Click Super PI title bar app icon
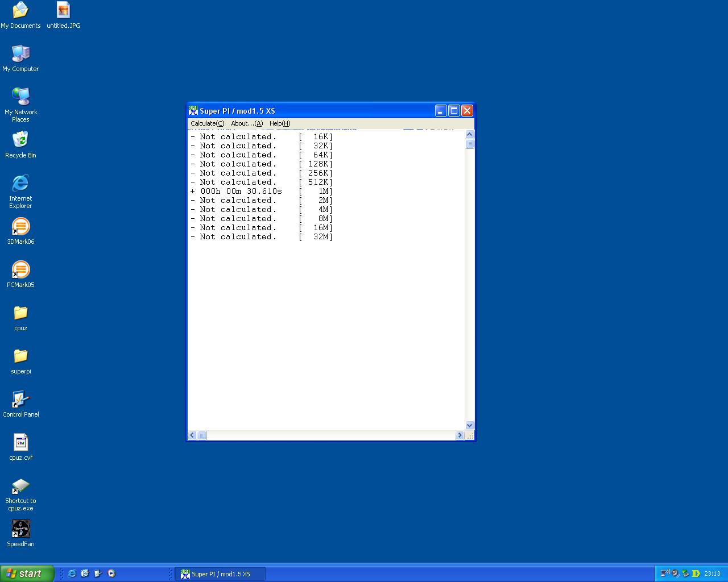Screen dimensions: 728x582 [193, 111]
